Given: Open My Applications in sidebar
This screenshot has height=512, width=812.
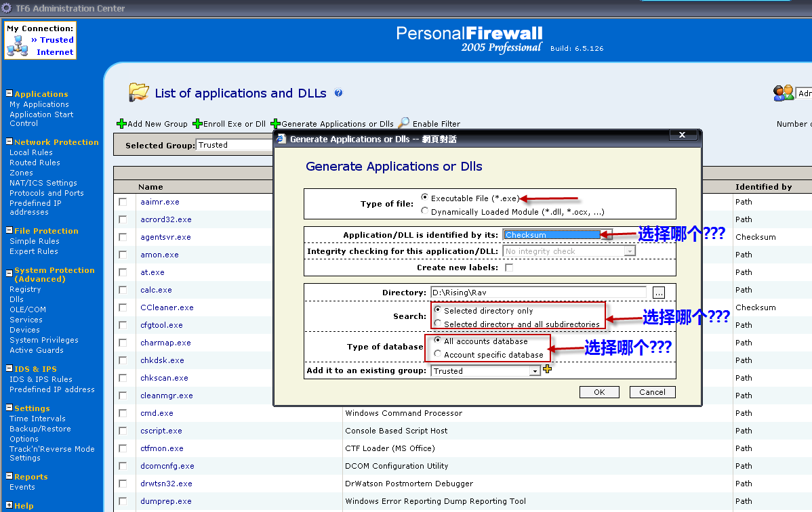Looking at the screenshot, I should pyautogui.click(x=39, y=104).
